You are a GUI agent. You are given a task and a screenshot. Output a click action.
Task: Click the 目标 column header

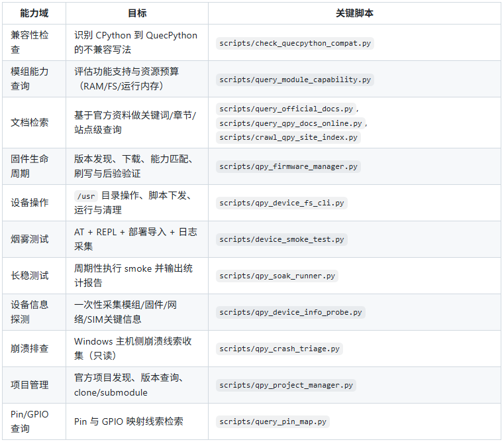(137, 13)
